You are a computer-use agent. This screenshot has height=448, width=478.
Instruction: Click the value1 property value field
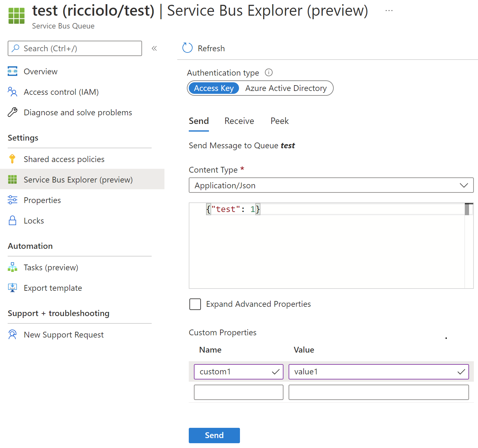click(x=379, y=372)
